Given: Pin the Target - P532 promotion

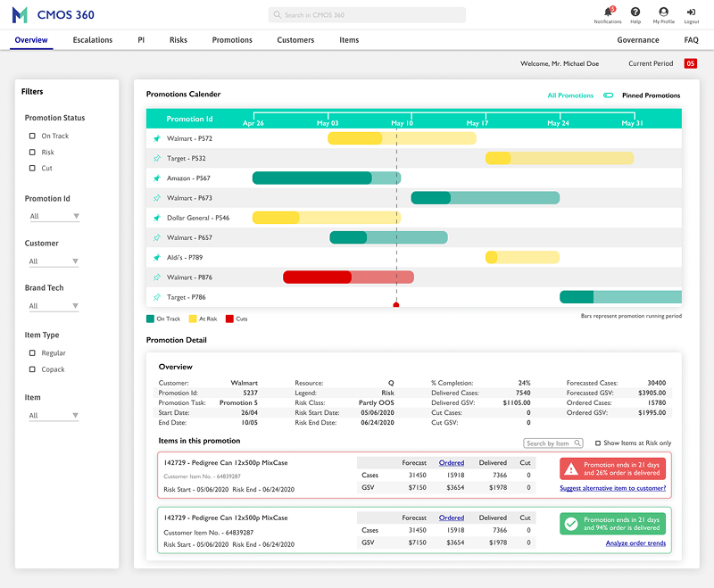Looking at the screenshot, I should [157, 159].
